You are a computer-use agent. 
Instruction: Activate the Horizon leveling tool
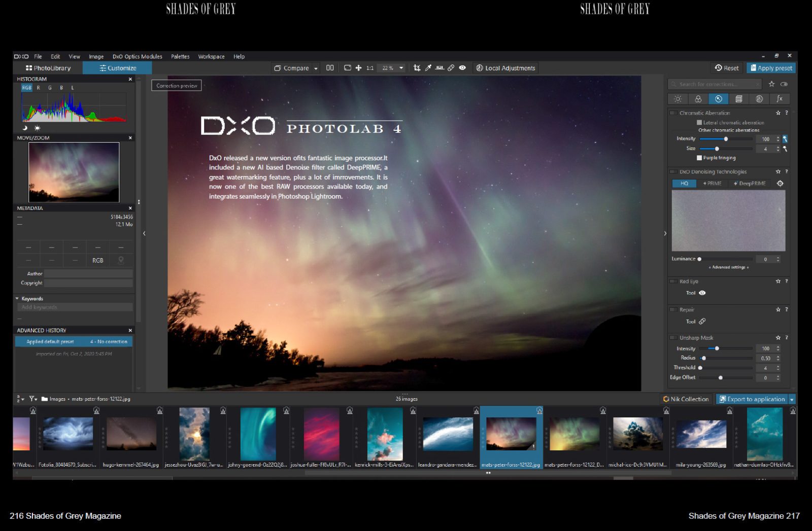439,68
